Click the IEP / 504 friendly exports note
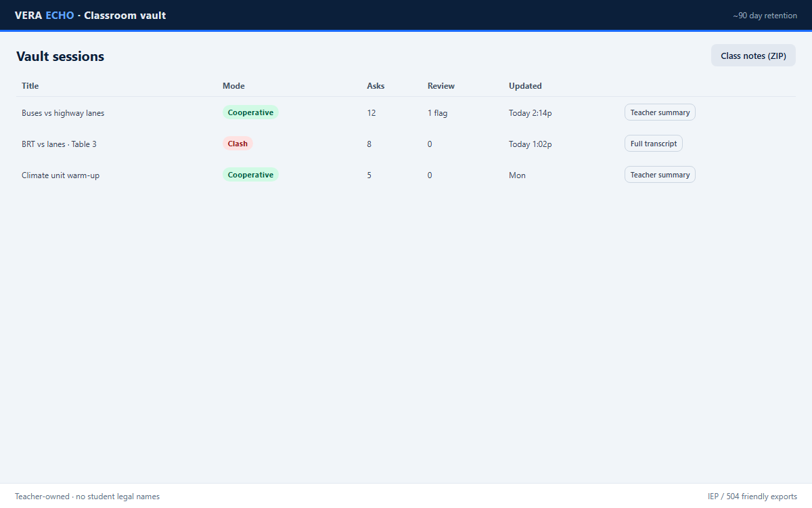The width and height of the screenshot is (812, 508). (752, 496)
